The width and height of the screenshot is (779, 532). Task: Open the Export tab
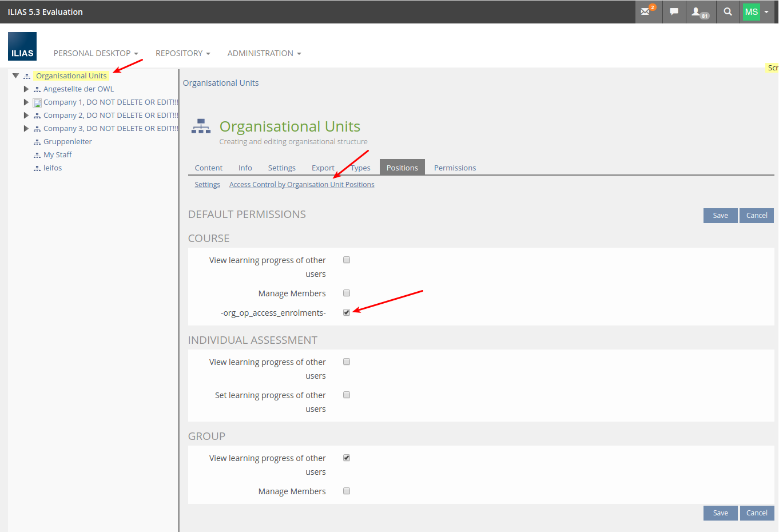pos(323,168)
